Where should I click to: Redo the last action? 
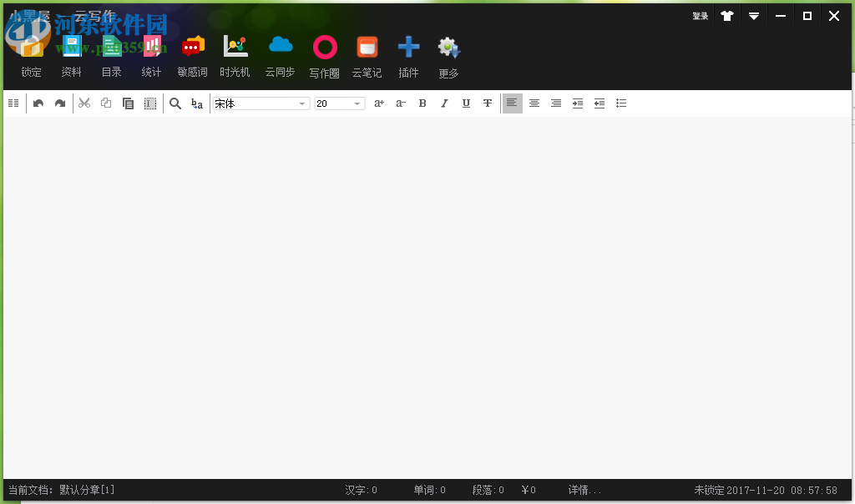click(60, 103)
